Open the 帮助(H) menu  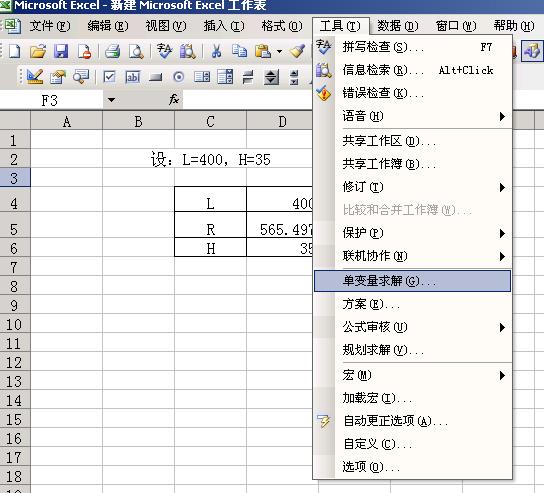(514, 26)
